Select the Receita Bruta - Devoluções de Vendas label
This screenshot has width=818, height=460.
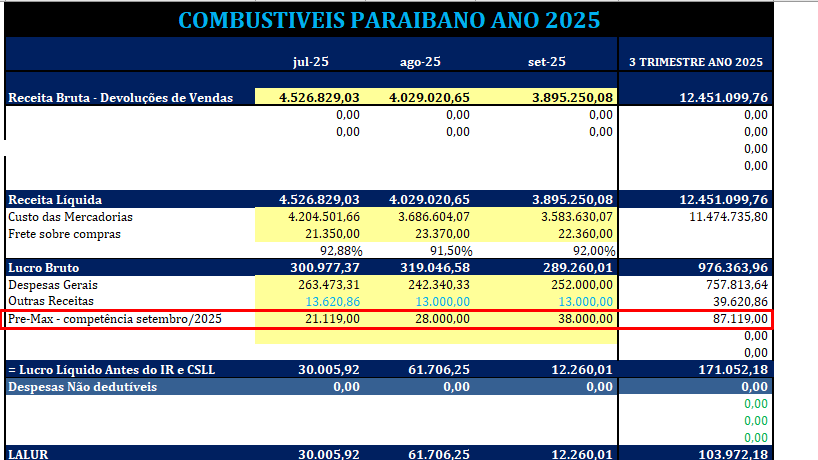[121, 98]
